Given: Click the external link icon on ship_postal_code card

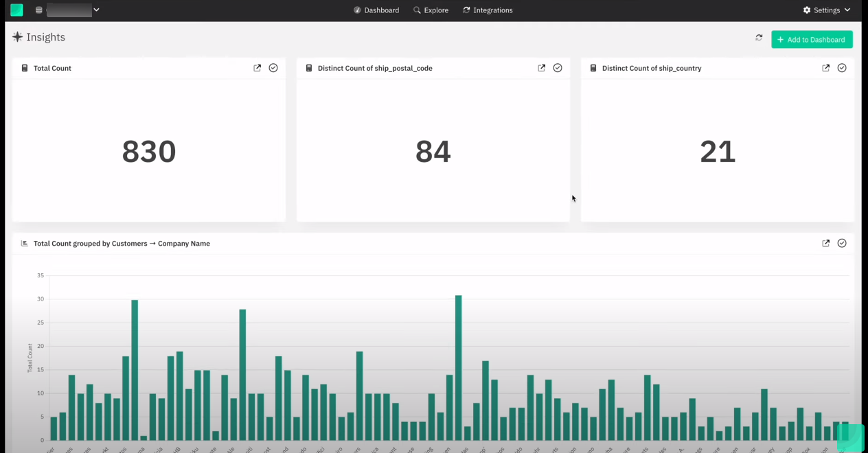Looking at the screenshot, I should tap(541, 68).
